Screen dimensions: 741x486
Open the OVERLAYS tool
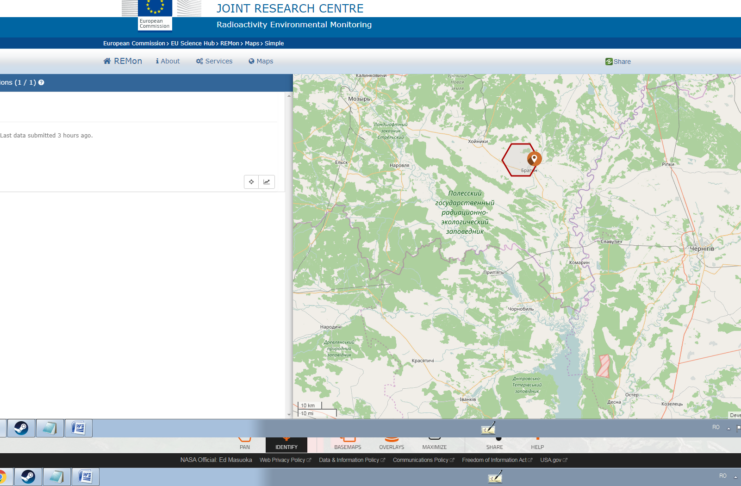(x=391, y=444)
